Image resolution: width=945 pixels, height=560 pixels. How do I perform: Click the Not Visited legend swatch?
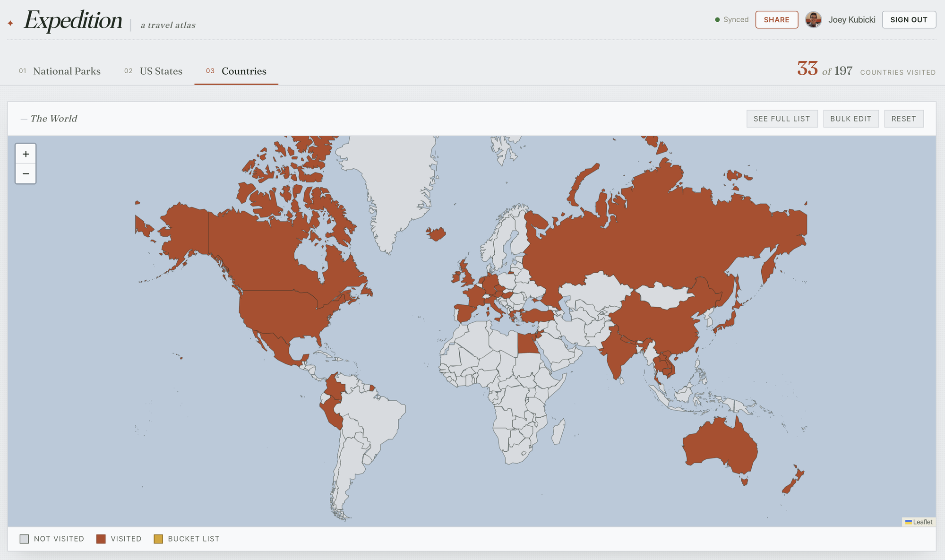pyautogui.click(x=24, y=539)
